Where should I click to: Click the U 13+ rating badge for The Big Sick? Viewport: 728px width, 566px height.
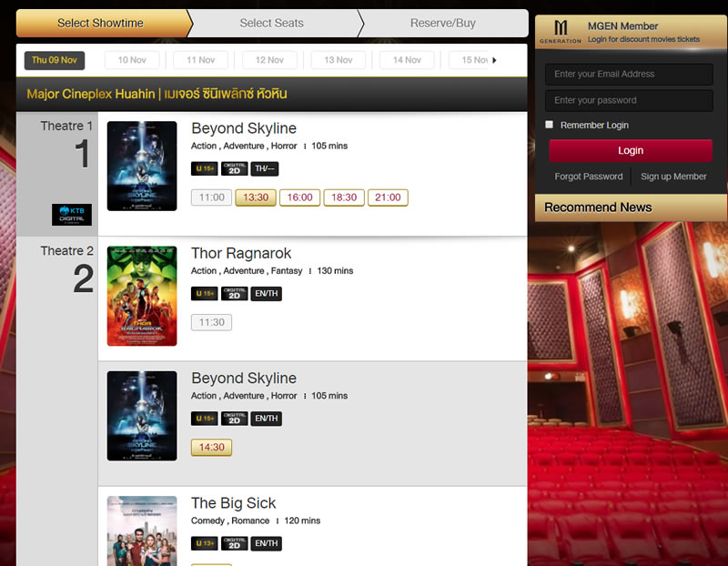coord(204,543)
